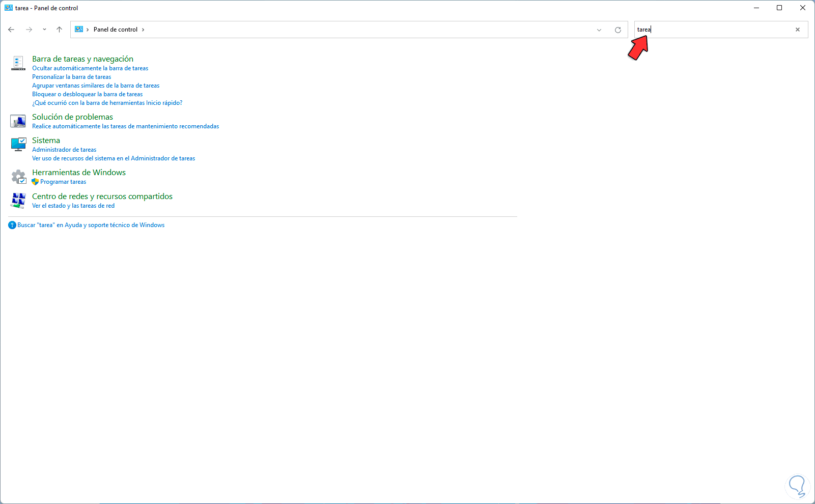Image resolution: width=815 pixels, height=504 pixels.
Task: Open the Sistema heading
Action: point(46,141)
